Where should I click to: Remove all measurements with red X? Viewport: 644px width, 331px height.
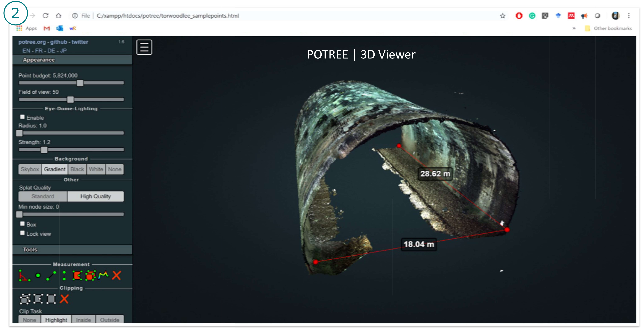pyautogui.click(x=116, y=275)
